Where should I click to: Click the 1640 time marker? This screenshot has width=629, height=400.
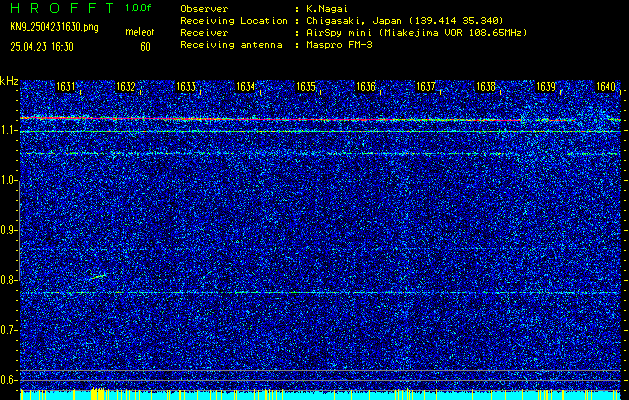(x=606, y=87)
